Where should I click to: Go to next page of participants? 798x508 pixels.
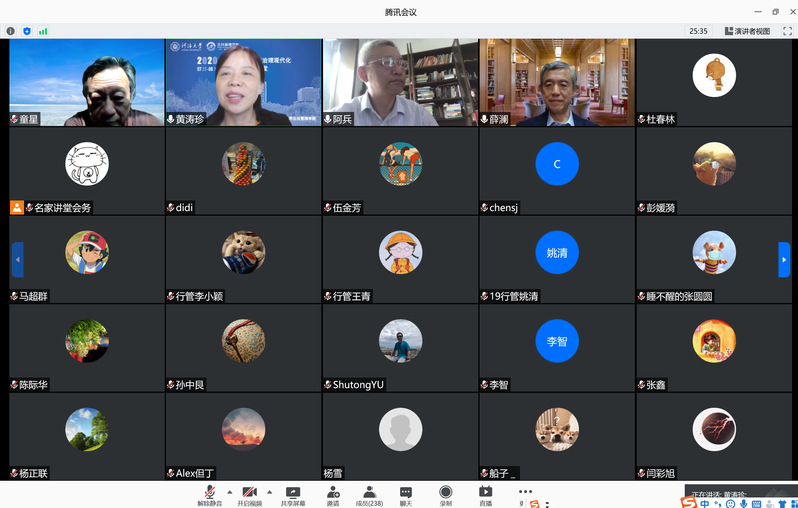pyautogui.click(x=784, y=259)
